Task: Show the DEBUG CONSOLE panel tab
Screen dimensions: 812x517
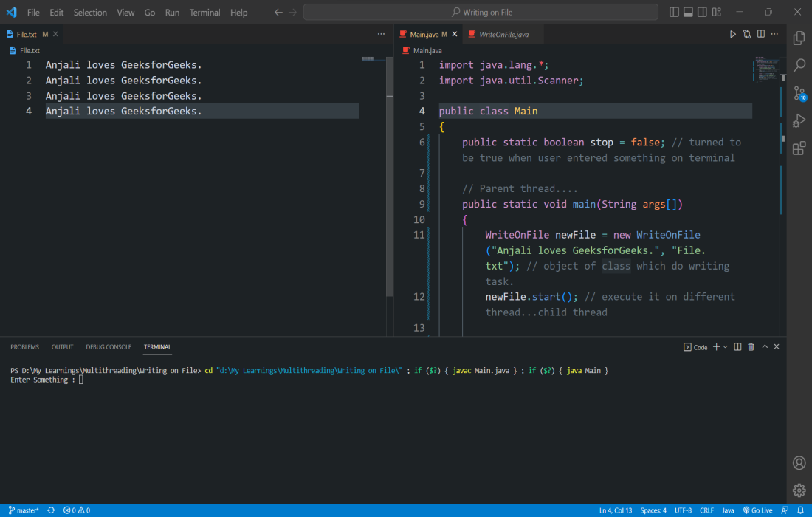Action: pyautogui.click(x=109, y=347)
